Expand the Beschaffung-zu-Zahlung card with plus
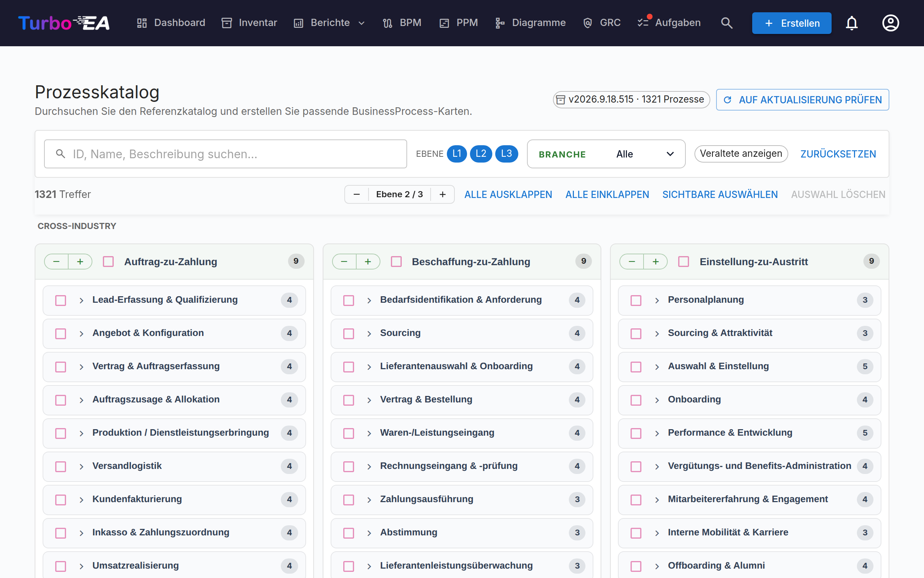The height and width of the screenshot is (578, 924). [x=368, y=262]
